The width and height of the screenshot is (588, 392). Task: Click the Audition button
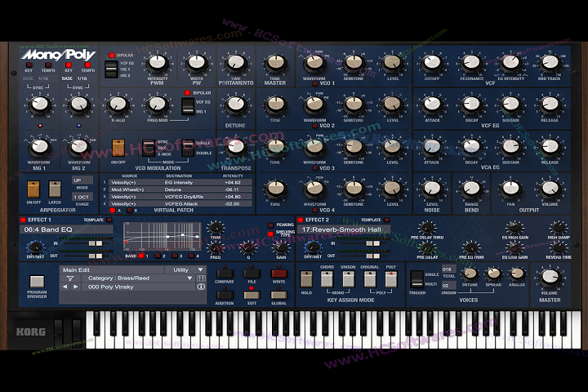pyautogui.click(x=225, y=295)
